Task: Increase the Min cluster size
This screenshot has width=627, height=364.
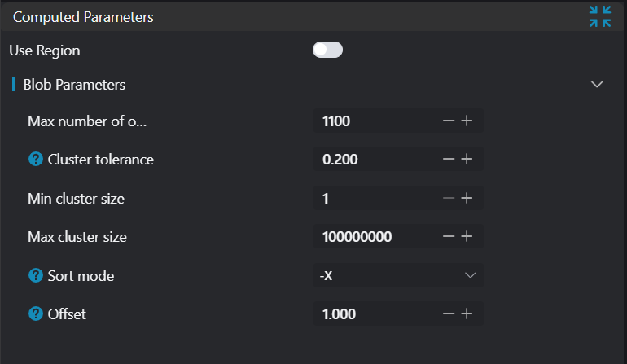Action: [467, 198]
